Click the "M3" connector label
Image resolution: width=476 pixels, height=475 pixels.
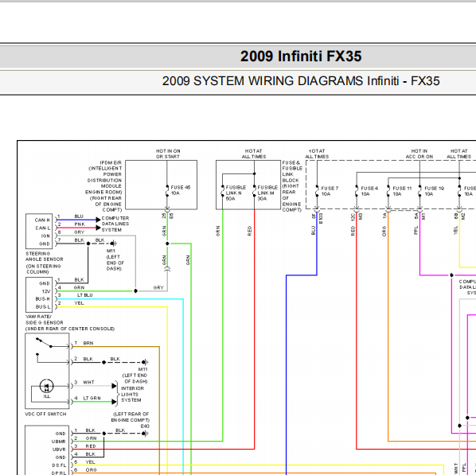tap(361, 216)
